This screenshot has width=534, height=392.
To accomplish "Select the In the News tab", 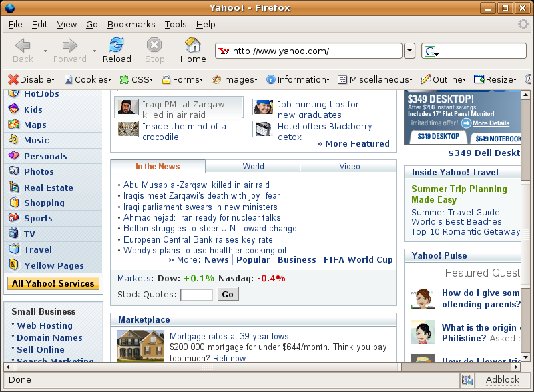I will click(158, 167).
